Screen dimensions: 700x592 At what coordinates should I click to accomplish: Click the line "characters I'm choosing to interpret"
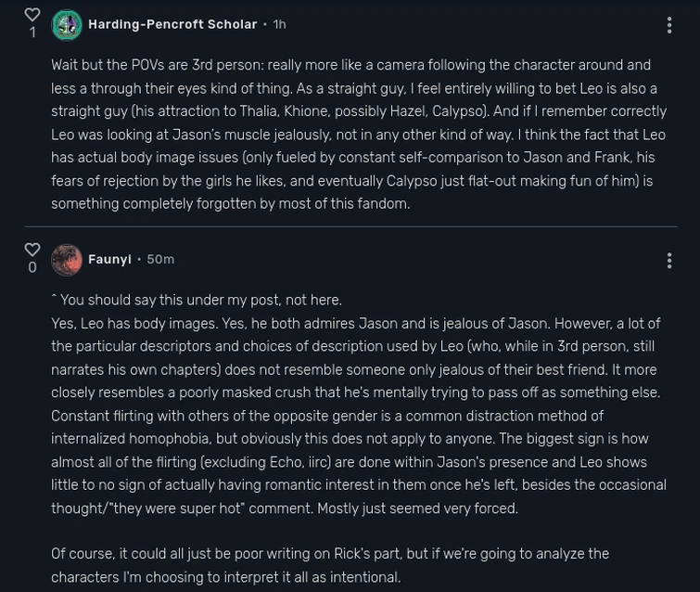point(225,577)
